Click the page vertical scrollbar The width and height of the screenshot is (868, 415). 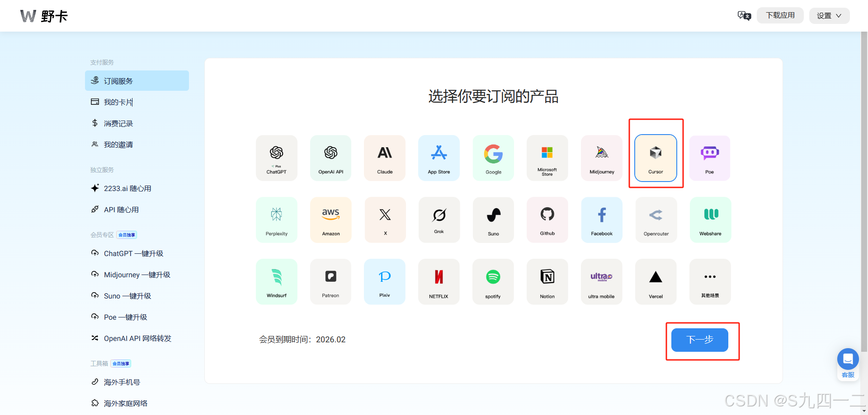coord(864,192)
